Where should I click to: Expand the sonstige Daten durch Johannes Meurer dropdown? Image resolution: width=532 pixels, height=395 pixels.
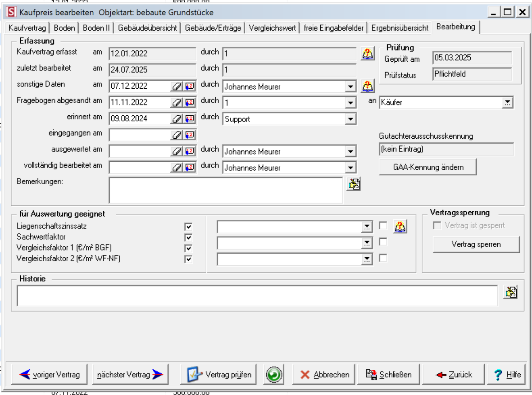coord(350,86)
